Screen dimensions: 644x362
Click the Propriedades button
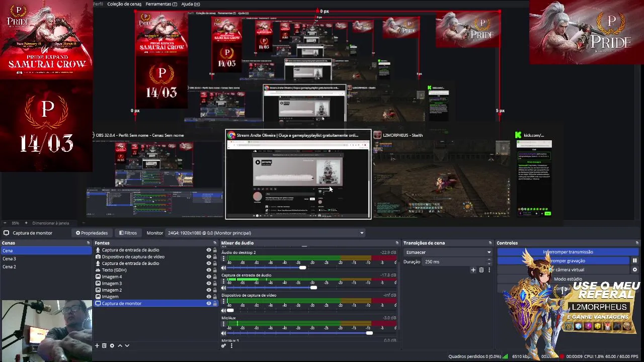pyautogui.click(x=92, y=233)
